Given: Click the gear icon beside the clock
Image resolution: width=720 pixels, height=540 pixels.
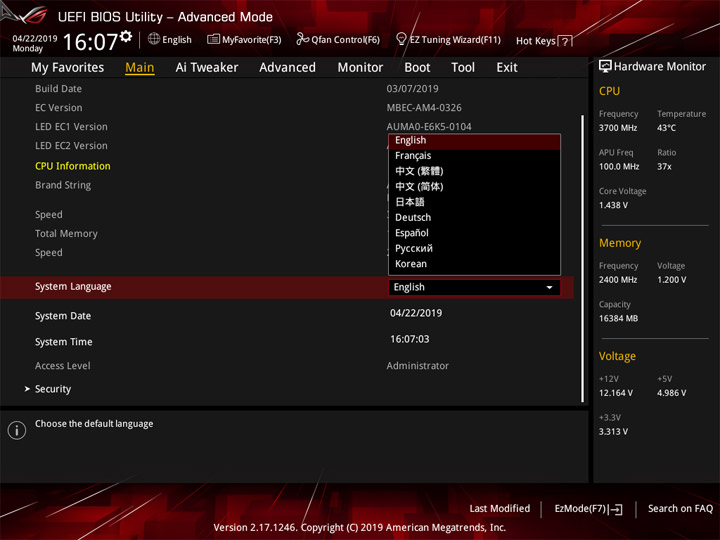Looking at the screenshot, I should click(x=126, y=37).
